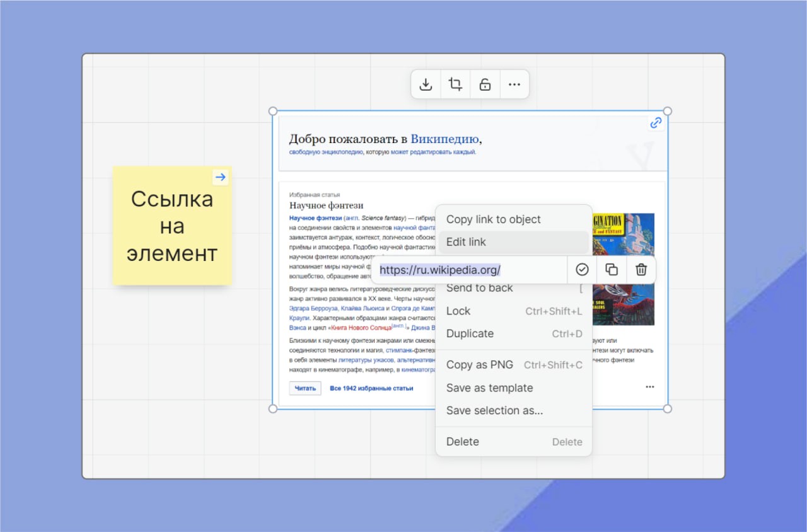
Task: Select the yellow sticky note Ссылка на элемент
Action: (x=172, y=226)
